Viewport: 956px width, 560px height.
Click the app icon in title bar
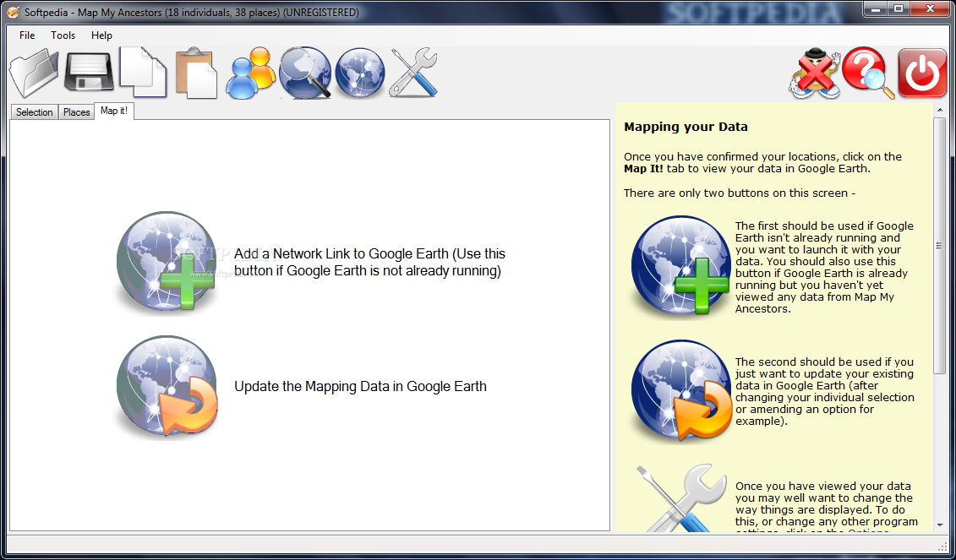13,12
